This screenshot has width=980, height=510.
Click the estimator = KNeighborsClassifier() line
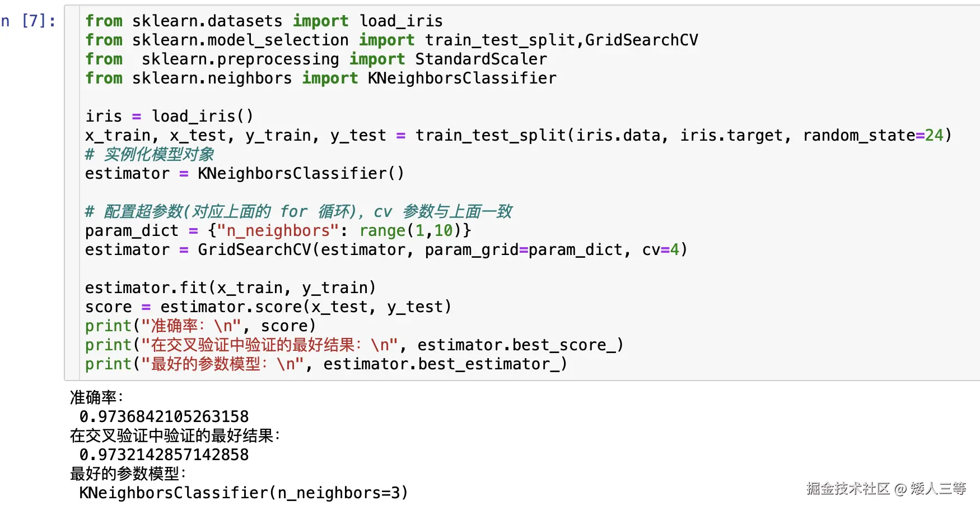pyautogui.click(x=244, y=174)
